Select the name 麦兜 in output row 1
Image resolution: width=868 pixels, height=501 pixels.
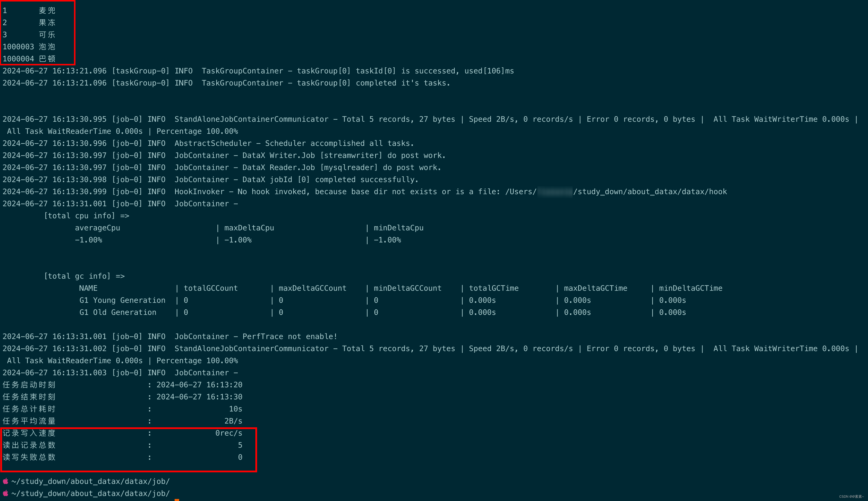[x=47, y=11]
